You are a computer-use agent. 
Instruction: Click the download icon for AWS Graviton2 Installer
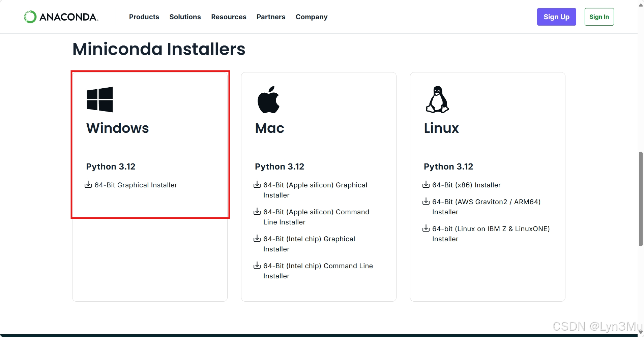tap(426, 201)
